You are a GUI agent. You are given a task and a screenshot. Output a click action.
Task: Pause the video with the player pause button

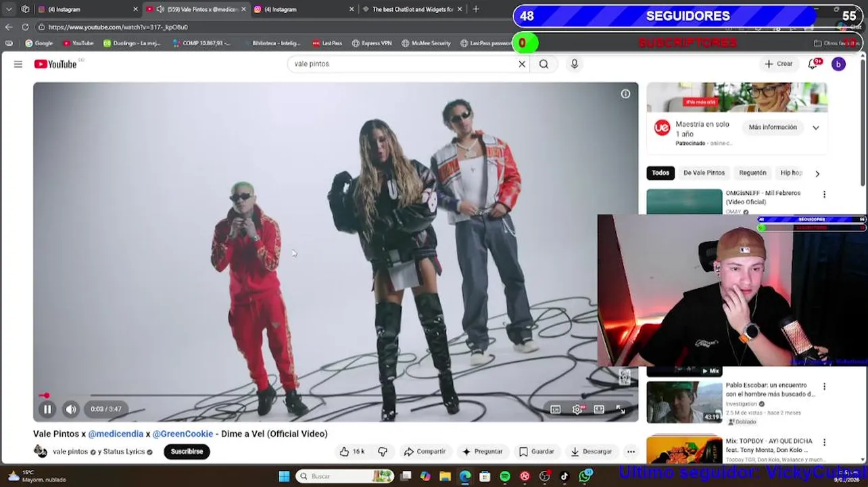(x=47, y=409)
